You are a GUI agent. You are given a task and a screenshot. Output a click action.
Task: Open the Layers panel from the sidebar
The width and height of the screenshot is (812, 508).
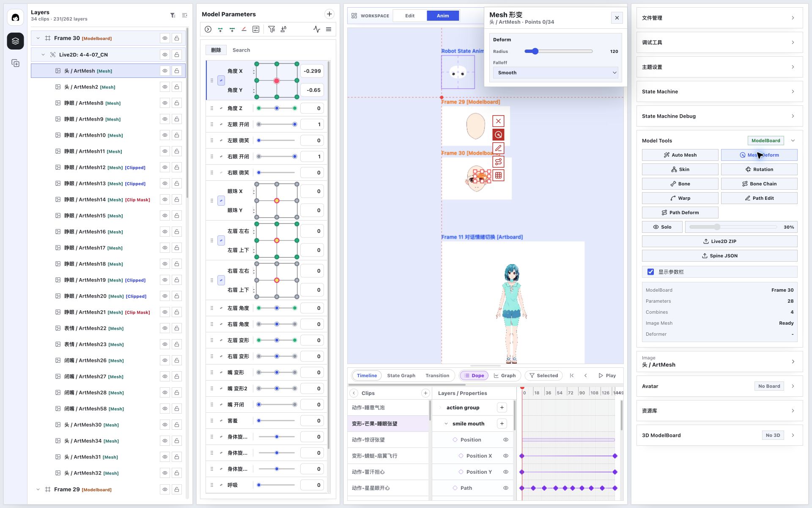pyautogui.click(x=15, y=41)
